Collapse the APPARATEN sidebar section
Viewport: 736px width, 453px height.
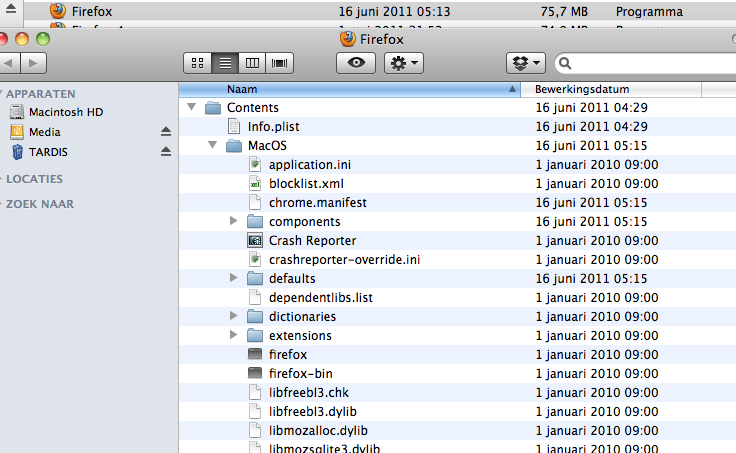coord(1,93)
